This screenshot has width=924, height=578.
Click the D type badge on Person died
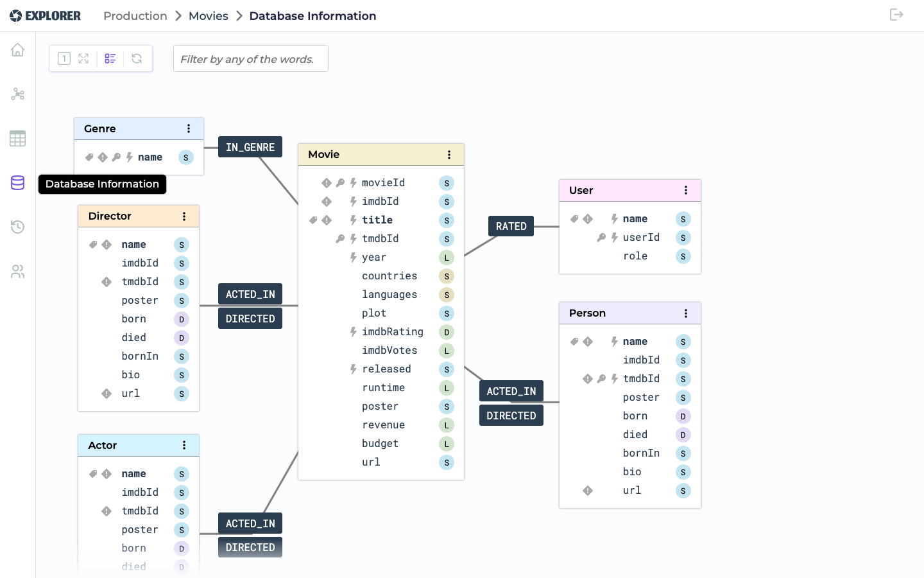point(683,435)
